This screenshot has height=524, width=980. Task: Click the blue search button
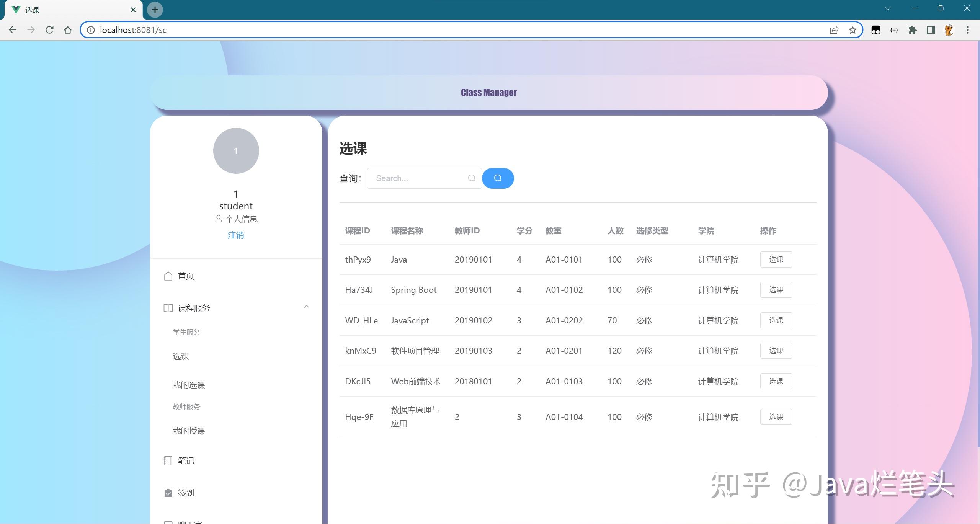pyautogui.click(x=498, y=178)
